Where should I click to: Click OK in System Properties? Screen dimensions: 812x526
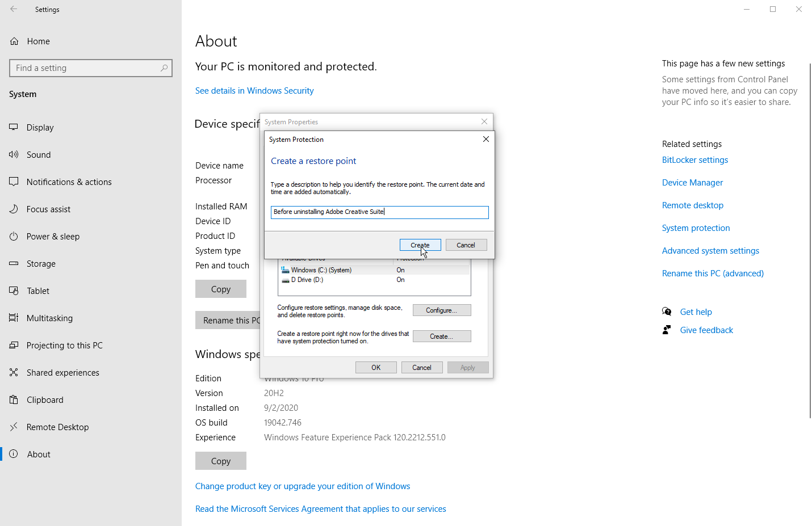376,368
